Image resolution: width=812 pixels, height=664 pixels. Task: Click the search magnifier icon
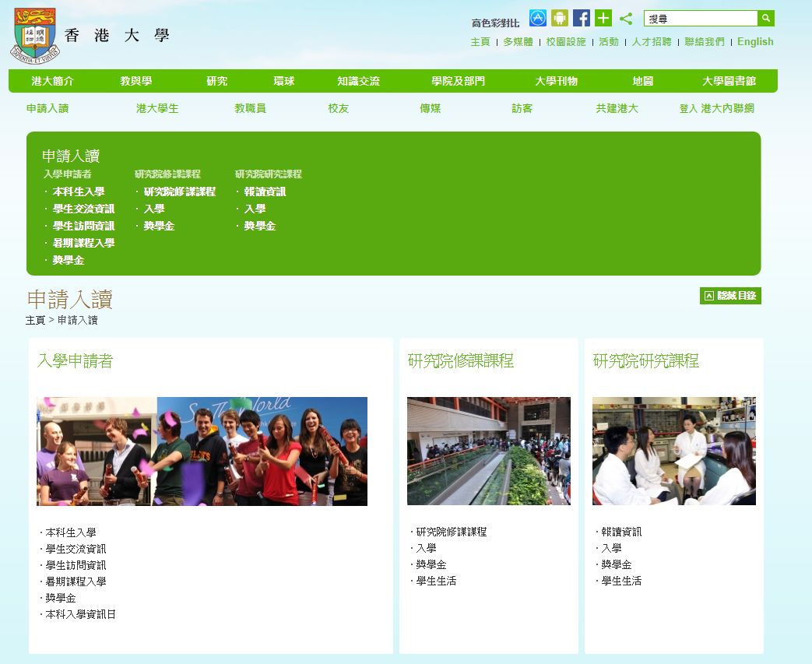pyautogui.click(x=765, y=18)
